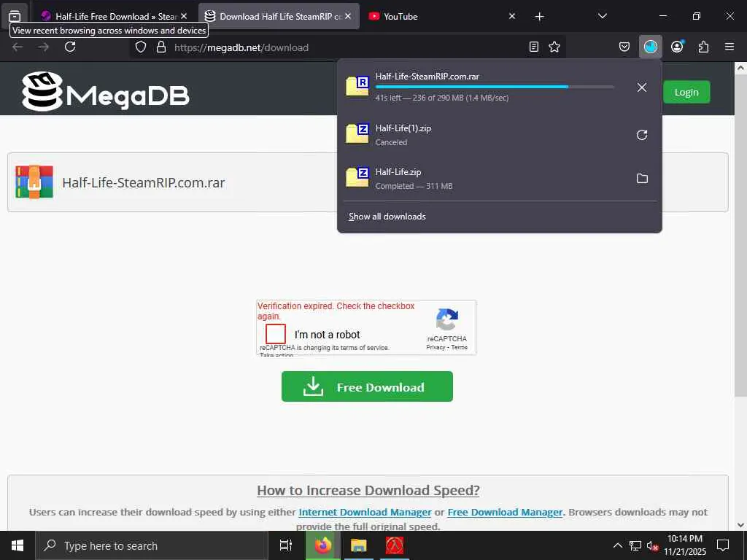Click Firefox taskbar icon
This screenshot has height=560, width=747.
pyautogui.click(x=322, y=545)
